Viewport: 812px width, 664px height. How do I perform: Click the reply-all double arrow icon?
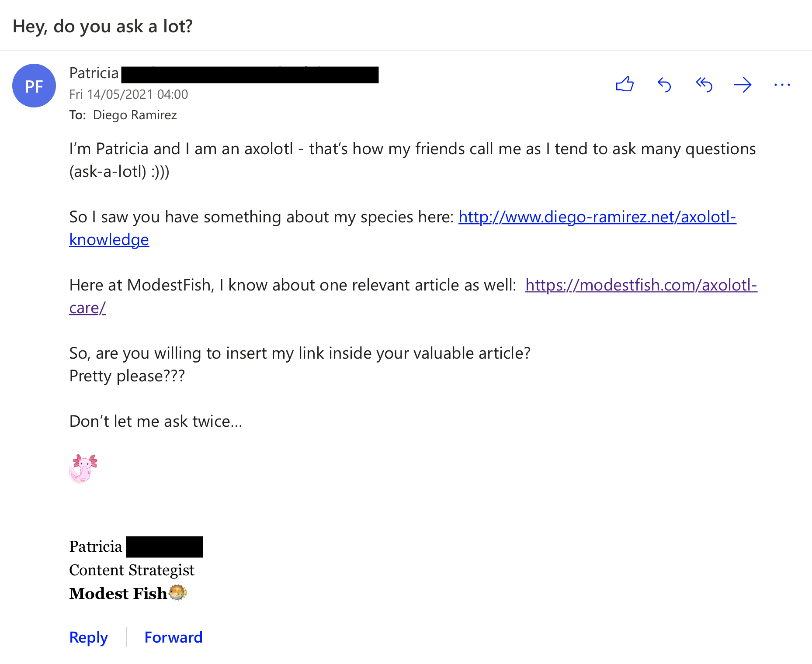704,85
